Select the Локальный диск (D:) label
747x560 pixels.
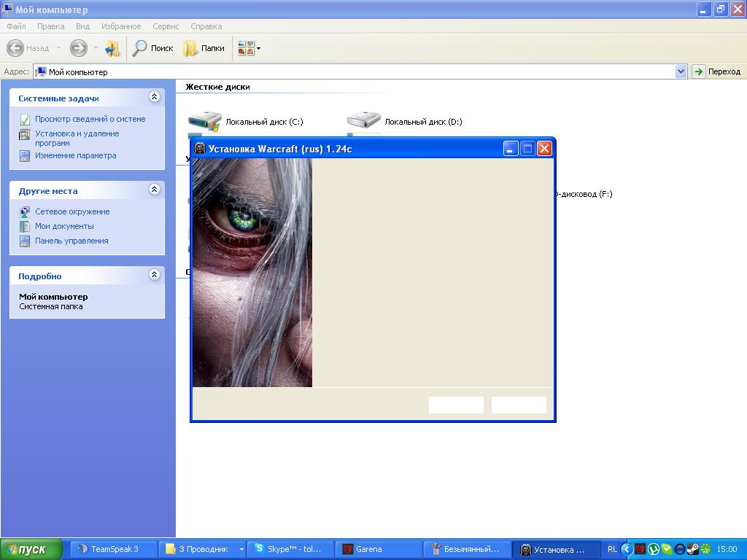pyautogui.click(x=424, y=122)
